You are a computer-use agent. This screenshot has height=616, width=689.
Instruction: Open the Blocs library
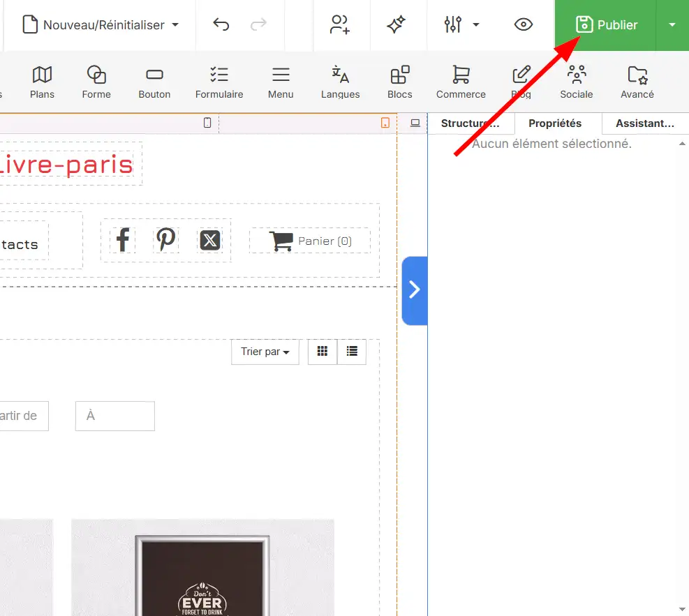[x=400, y=82]
